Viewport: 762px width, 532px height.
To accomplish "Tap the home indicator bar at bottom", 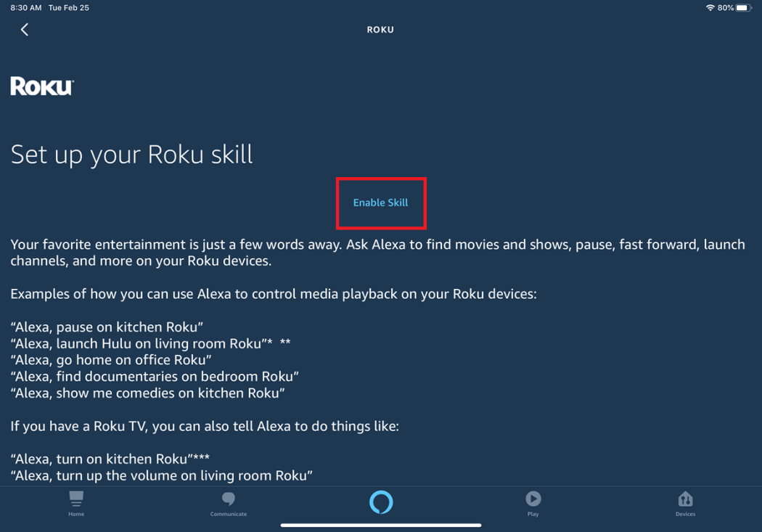I will coord(381,525).
